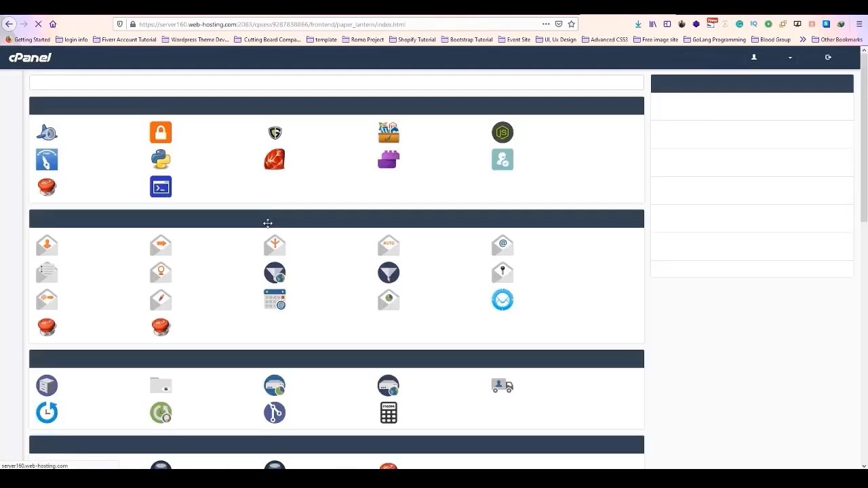Open login info bookmark folder

tap(72, 39)
